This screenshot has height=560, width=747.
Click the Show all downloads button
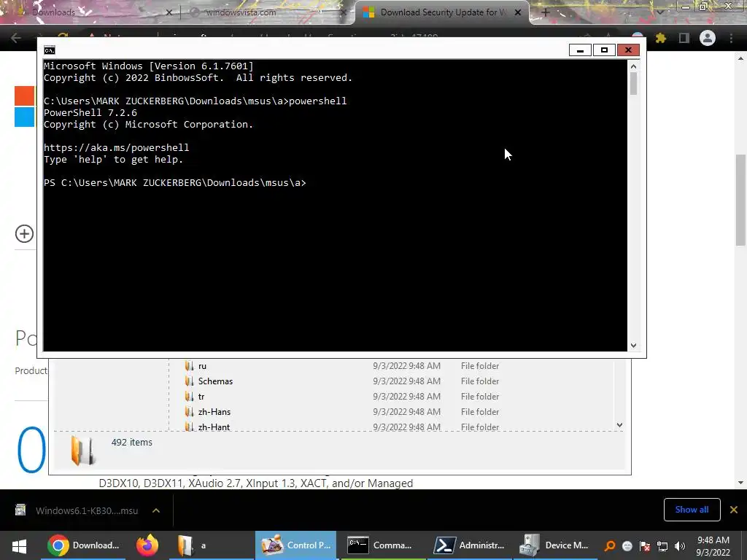[x=692, y=510]
